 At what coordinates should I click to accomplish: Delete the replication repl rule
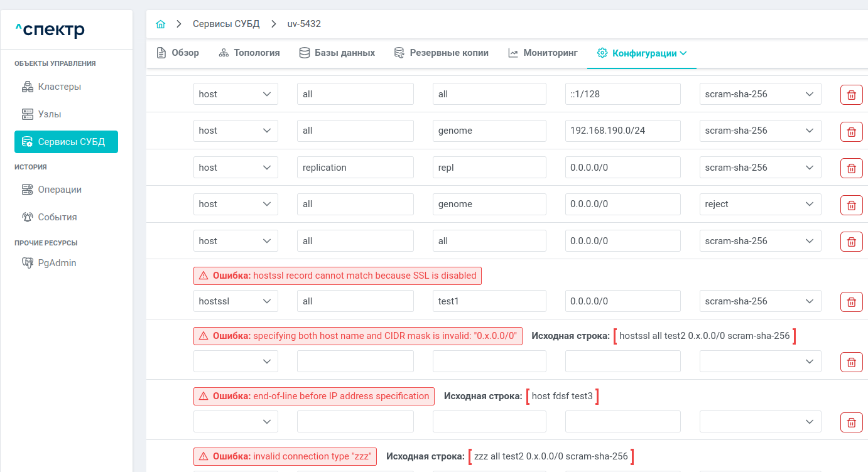851,168
